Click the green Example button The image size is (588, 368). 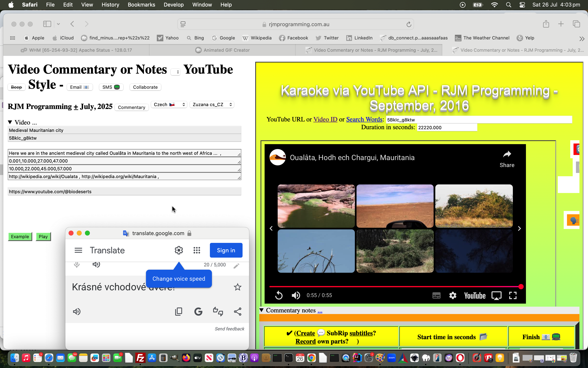pyautogui.click(x=20, y=237)
